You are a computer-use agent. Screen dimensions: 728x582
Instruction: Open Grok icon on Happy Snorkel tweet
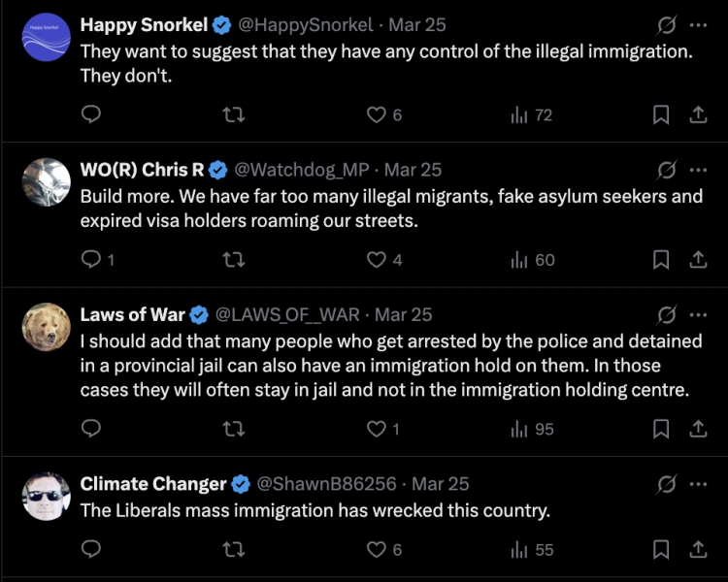coord(667,25)
